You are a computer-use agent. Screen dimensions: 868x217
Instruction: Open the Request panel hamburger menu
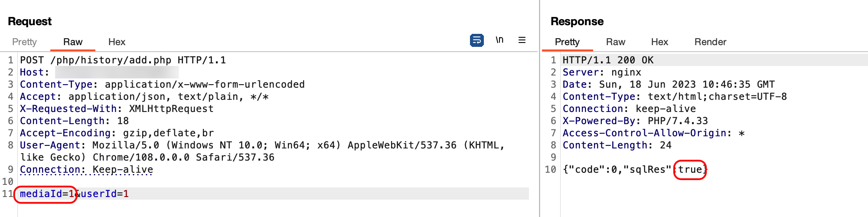522,40
